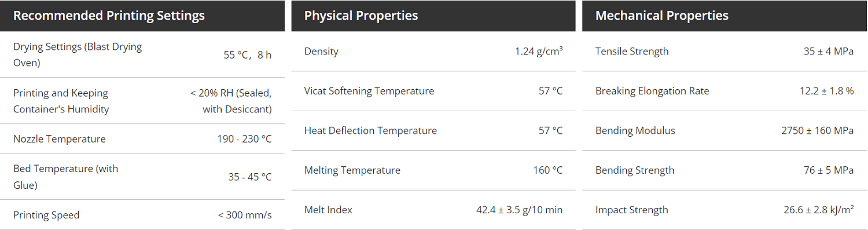Click the Nozzle Temperature label

coord(60,139)
